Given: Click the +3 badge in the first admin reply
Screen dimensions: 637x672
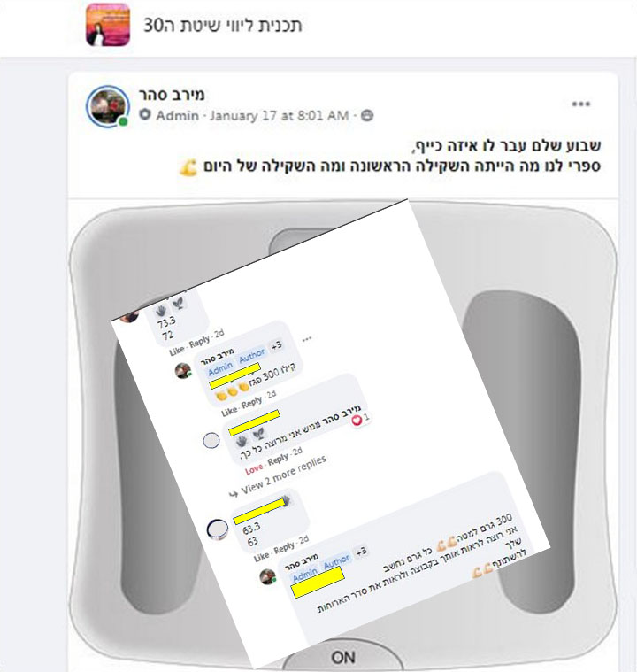Looking at the screenshot, I should point(276,345).
